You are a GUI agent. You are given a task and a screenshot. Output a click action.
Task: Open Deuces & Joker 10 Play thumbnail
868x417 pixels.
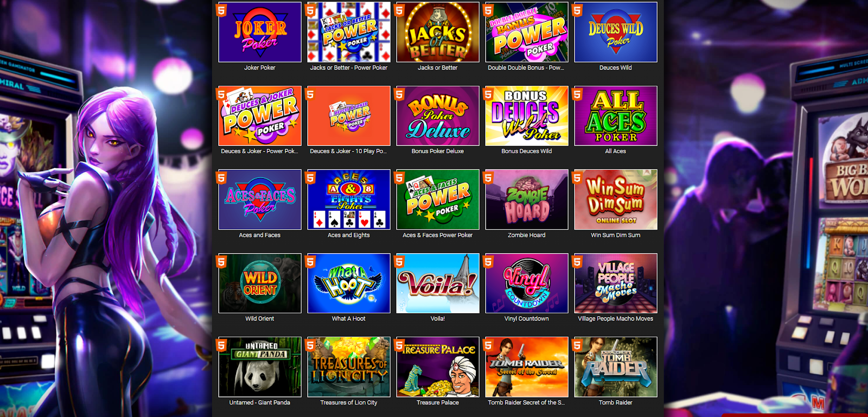[x=349, y=116]
